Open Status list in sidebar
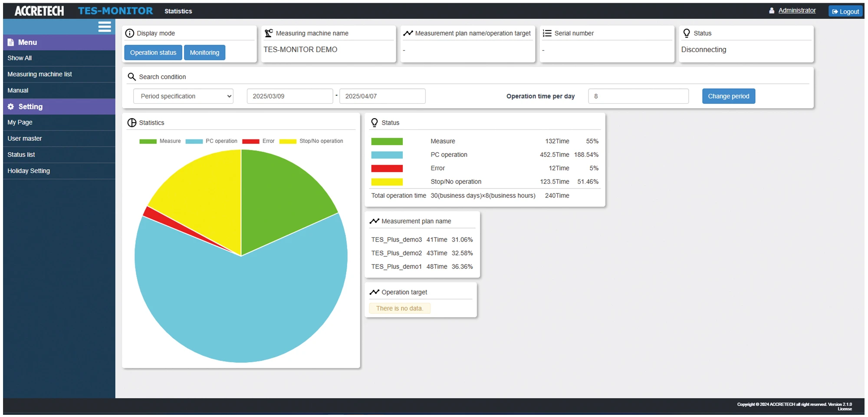The width and height of the screenshot is (868, 417). click(x=59, y=155)
